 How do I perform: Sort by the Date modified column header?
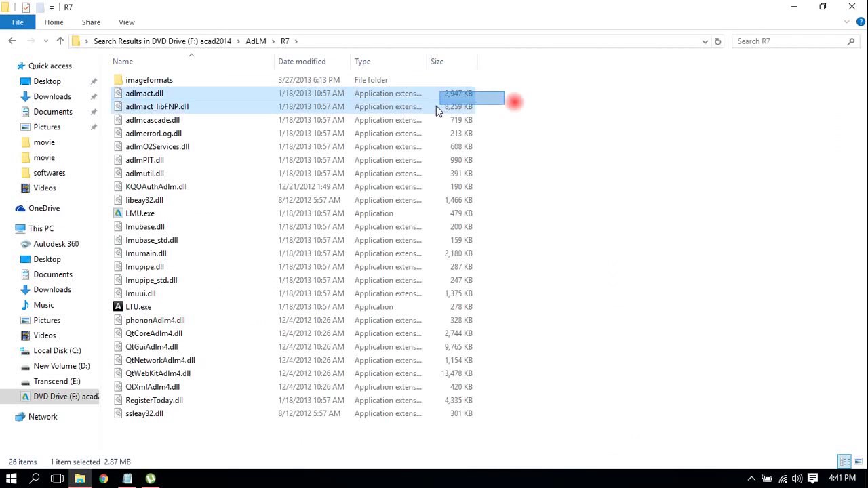click(302, 62)
